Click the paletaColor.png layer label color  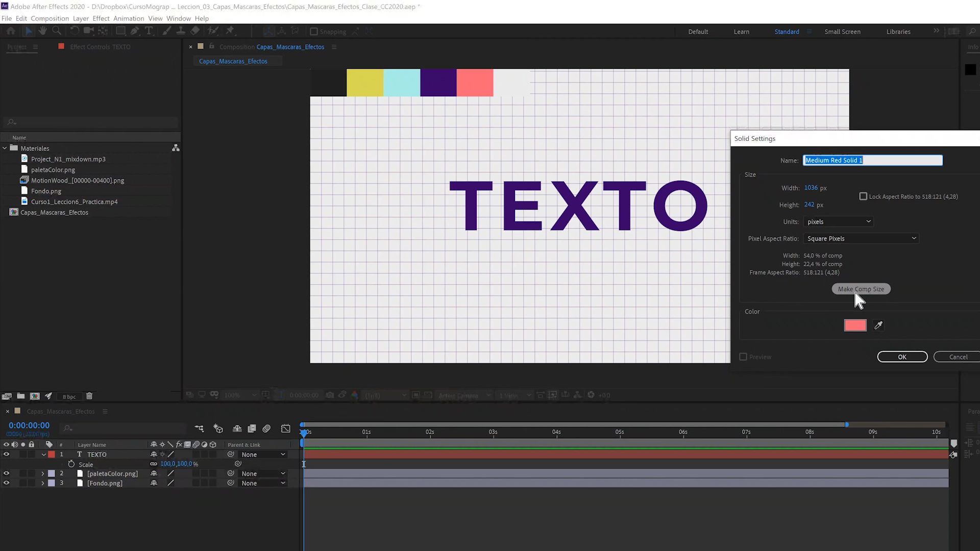(52, 474)
